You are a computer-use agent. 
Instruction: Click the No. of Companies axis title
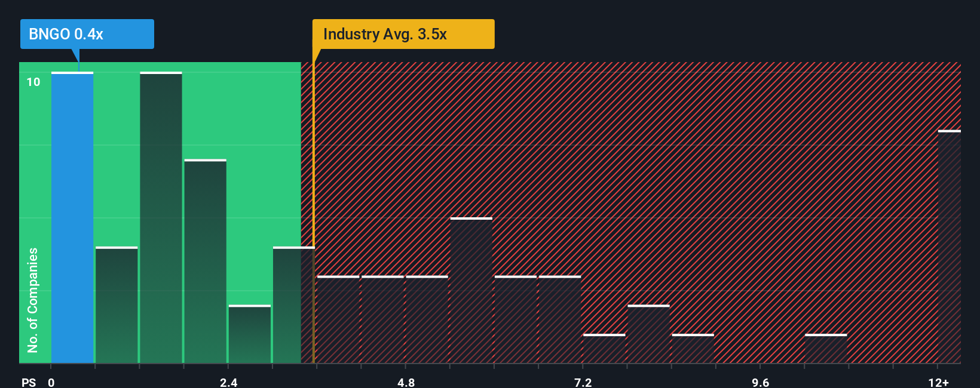pyautogui.click(x=33, y=300)
